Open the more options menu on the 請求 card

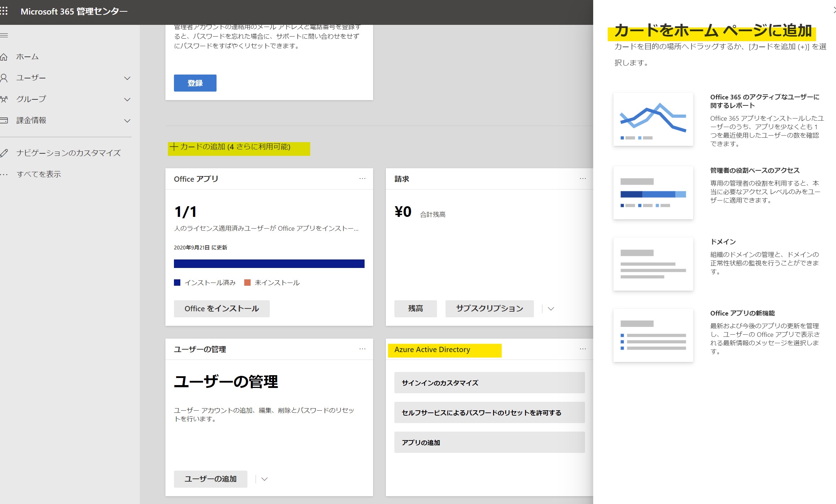(583, 179)
